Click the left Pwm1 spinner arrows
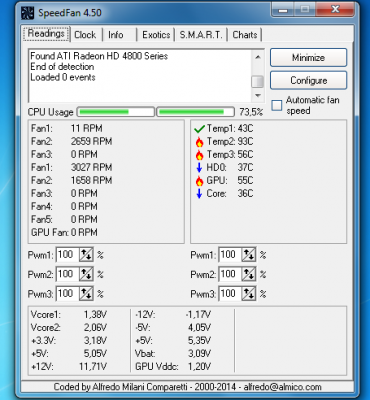 click(x=86, y=255)
